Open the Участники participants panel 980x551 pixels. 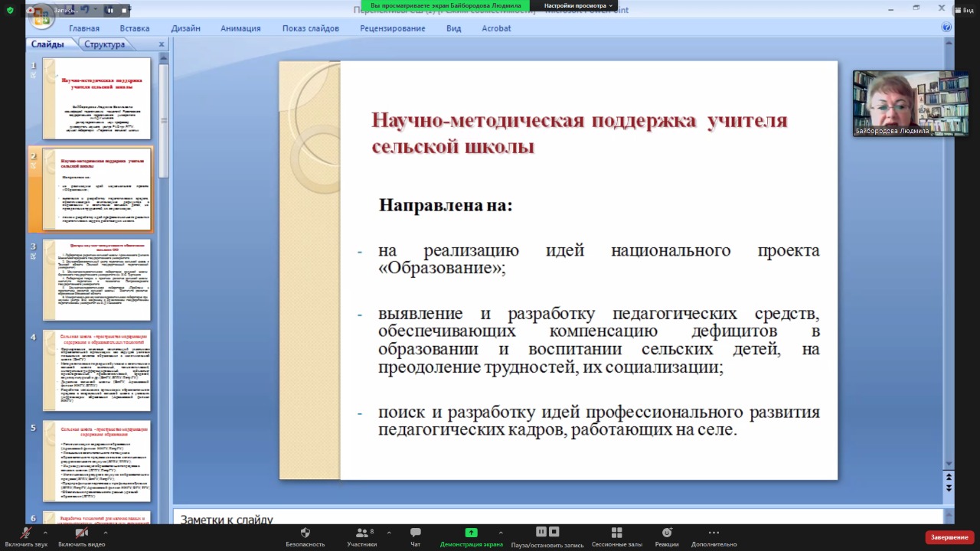click(x=361, y=533)
